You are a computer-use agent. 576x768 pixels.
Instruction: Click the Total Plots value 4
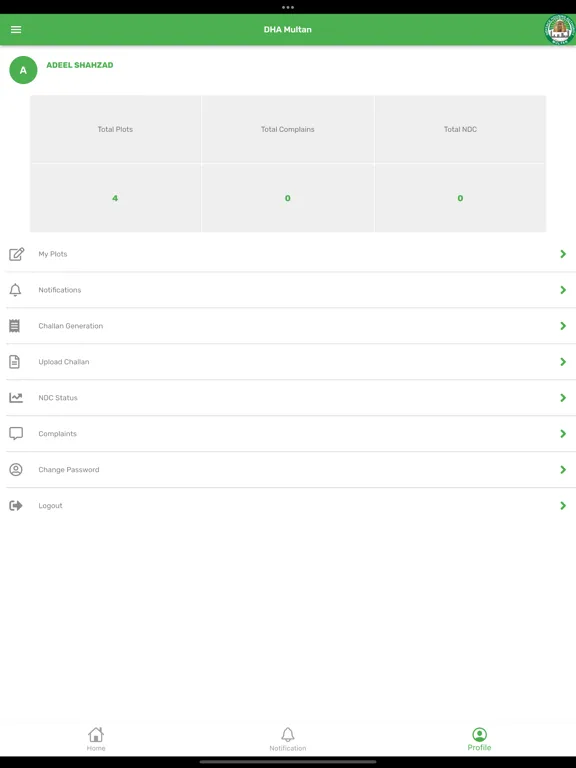(x=115, y=198)
